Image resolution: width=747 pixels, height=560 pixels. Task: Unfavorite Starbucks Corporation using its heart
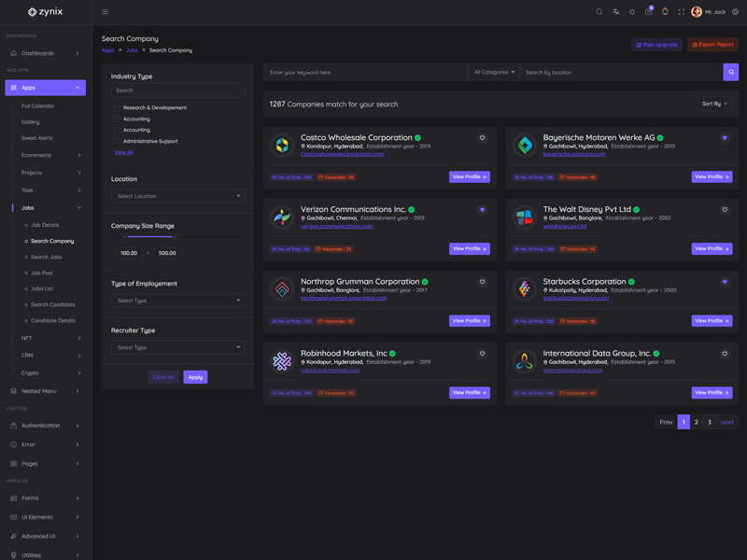click(x=725, y=282)
